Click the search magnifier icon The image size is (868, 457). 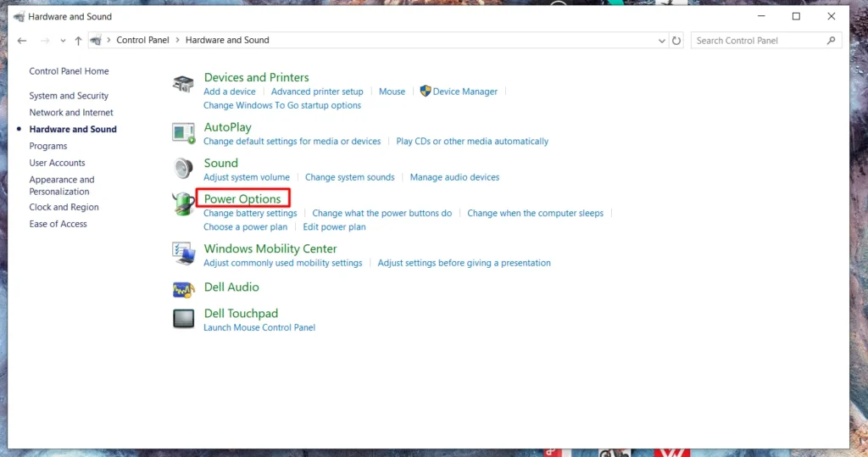(831, 41)
